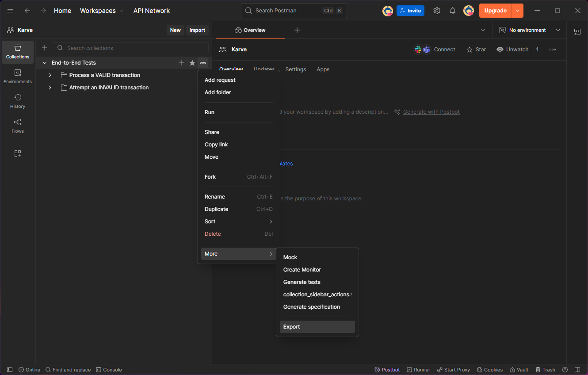Toggle sidebar icon in status bar
588x375 pixels.
[x=10, y=370]
